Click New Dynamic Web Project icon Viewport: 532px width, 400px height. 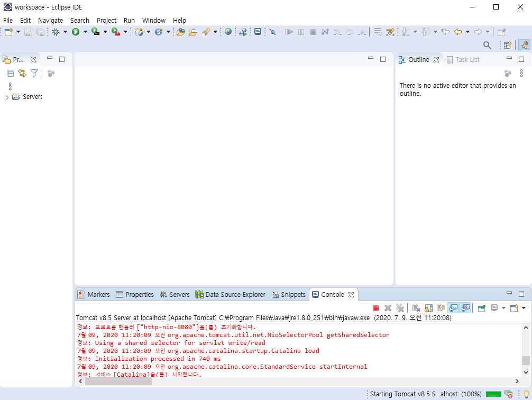point(139,32)
